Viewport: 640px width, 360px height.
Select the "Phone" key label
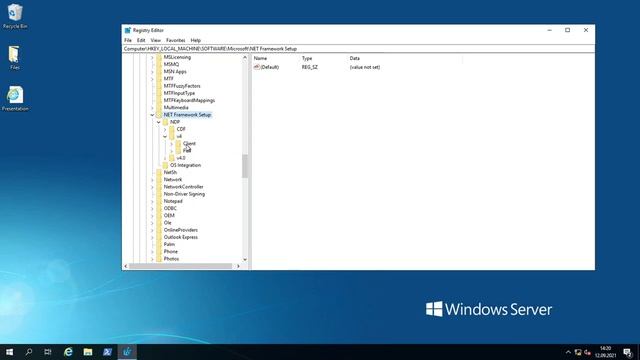[171, 251]
